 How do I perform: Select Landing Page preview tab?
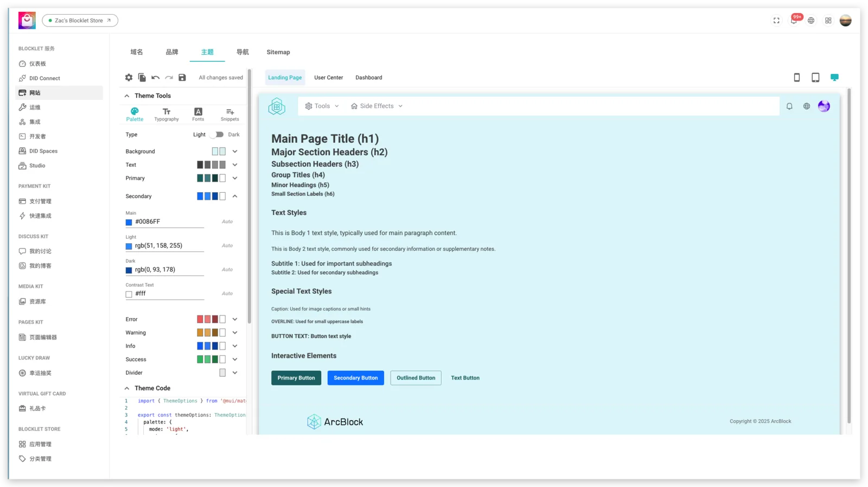pyautogui.click(x=285, y=78)
